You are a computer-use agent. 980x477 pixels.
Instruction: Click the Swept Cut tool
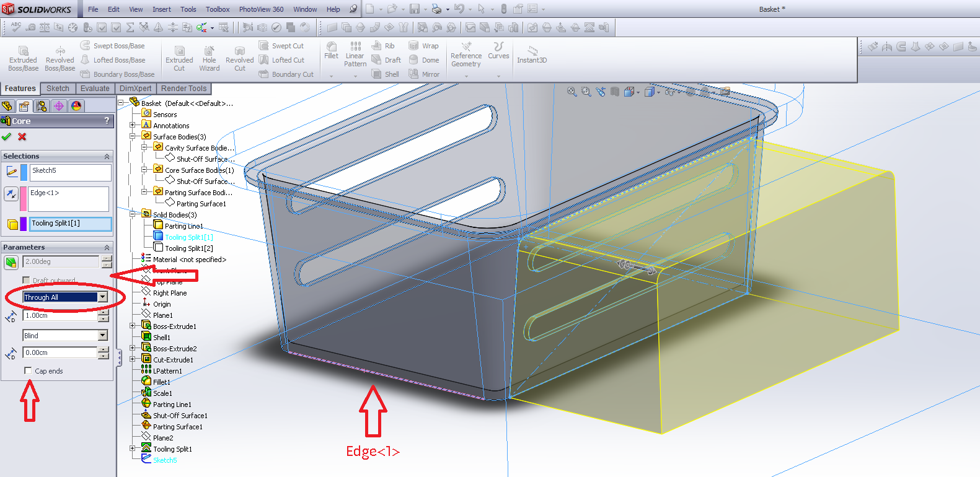tap(281, 46)
